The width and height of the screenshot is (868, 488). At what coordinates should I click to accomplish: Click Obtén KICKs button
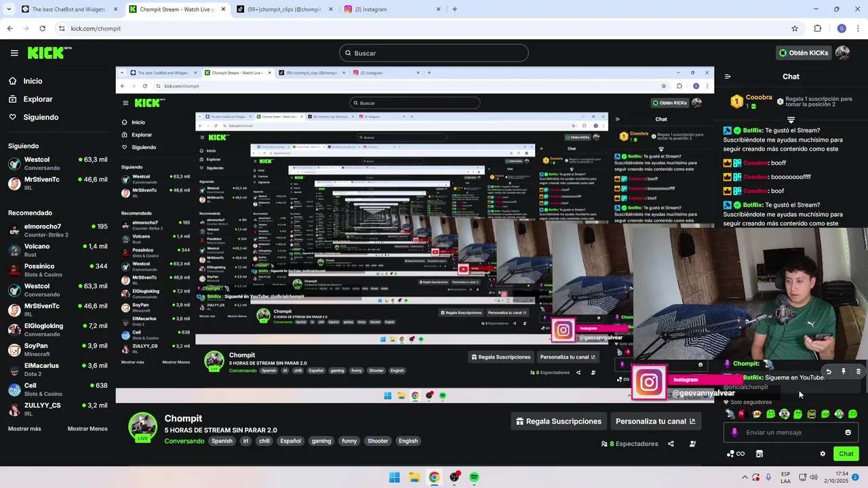tap(804, 53)
